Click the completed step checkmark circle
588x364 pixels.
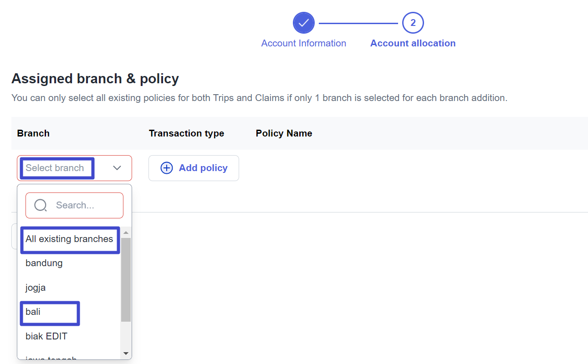tap(303, 23)
